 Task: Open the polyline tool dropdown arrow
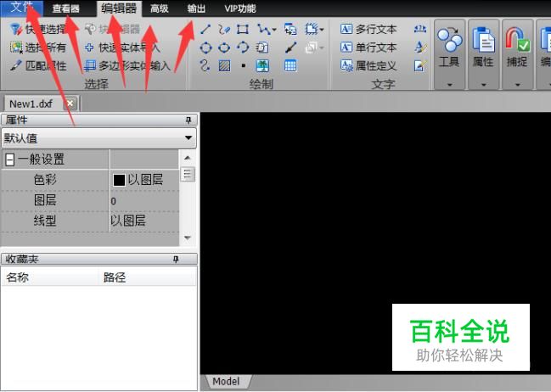point(274,30)
